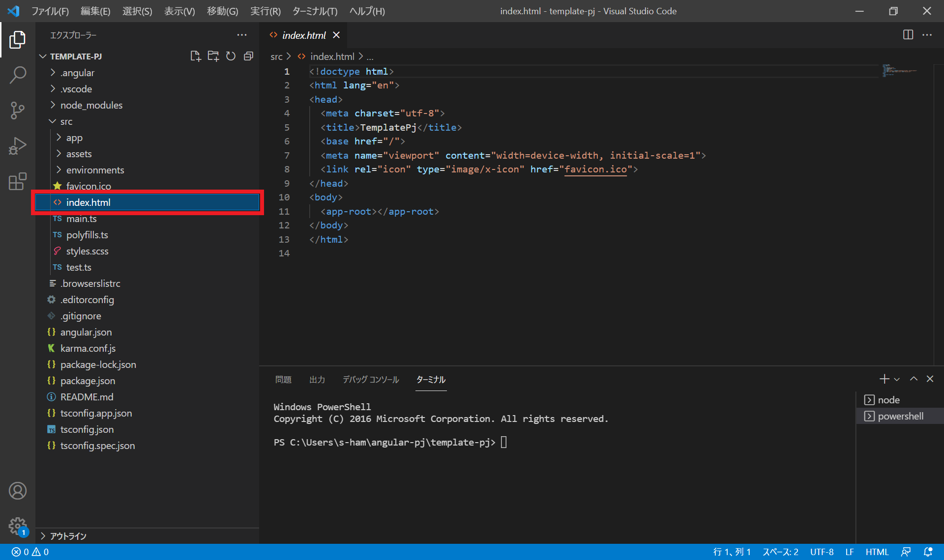Expand the node_modules folder

pyautogui.click(x=91, y=105)
